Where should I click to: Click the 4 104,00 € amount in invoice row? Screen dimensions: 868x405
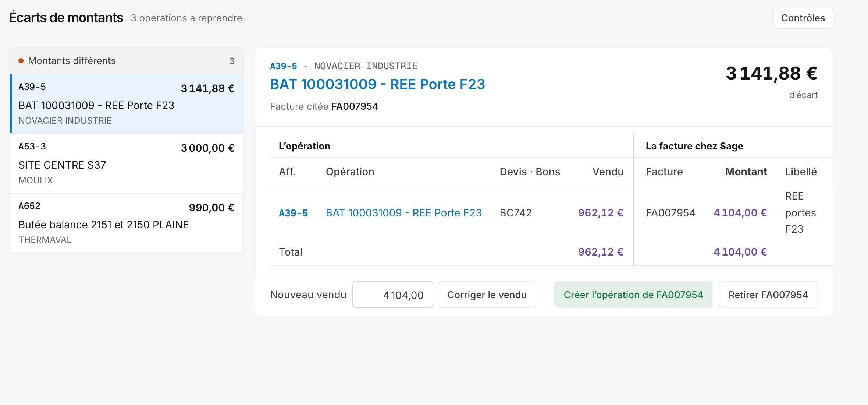[x=740, y=213]
